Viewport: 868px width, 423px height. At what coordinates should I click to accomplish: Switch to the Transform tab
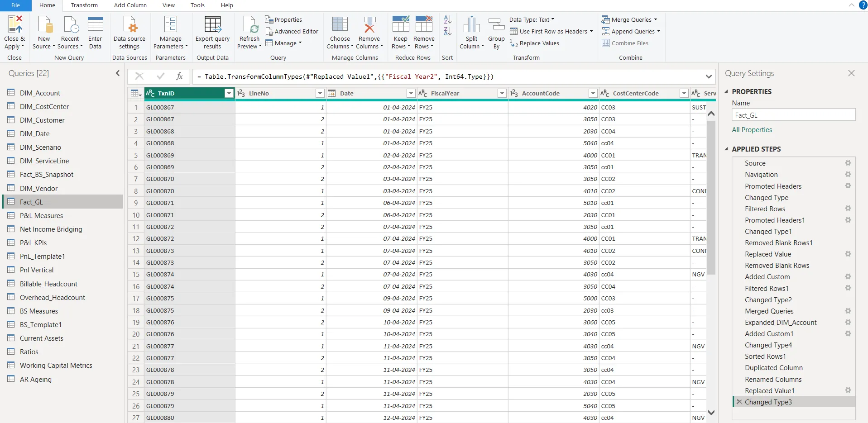pyautogui.click(x=84, y=5)
